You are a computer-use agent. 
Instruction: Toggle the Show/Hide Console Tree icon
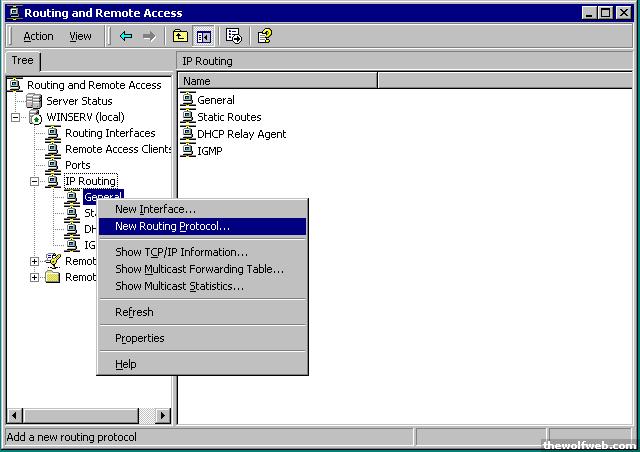point(203,36)
